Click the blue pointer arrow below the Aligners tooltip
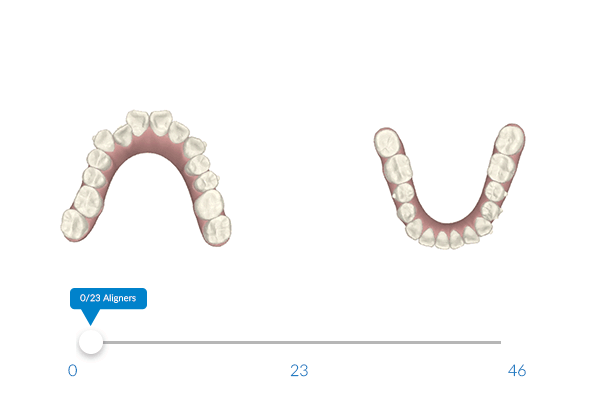 tap(91, 317)
